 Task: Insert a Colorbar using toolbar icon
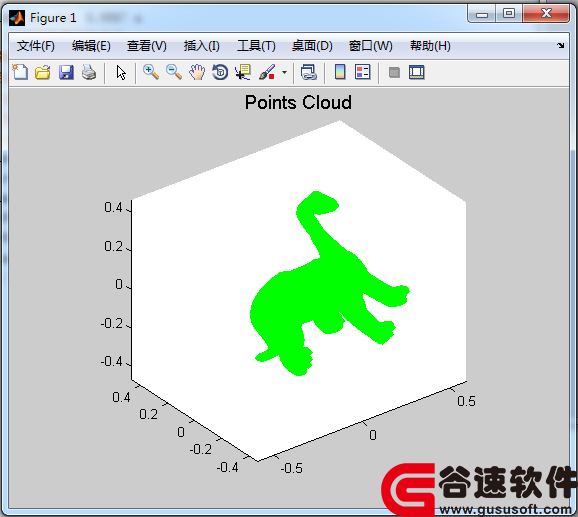340,72
